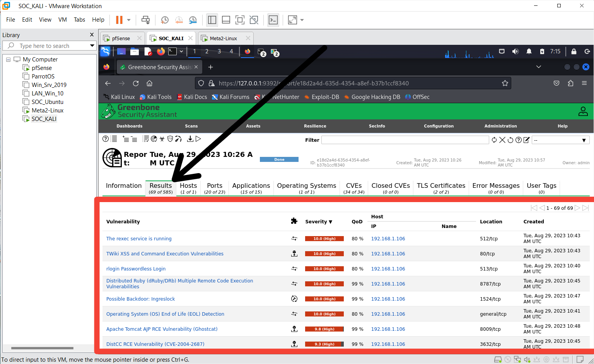Open Firefox extensions puzzle icon
Screen dimensions: 594x364
click(570, 83)
